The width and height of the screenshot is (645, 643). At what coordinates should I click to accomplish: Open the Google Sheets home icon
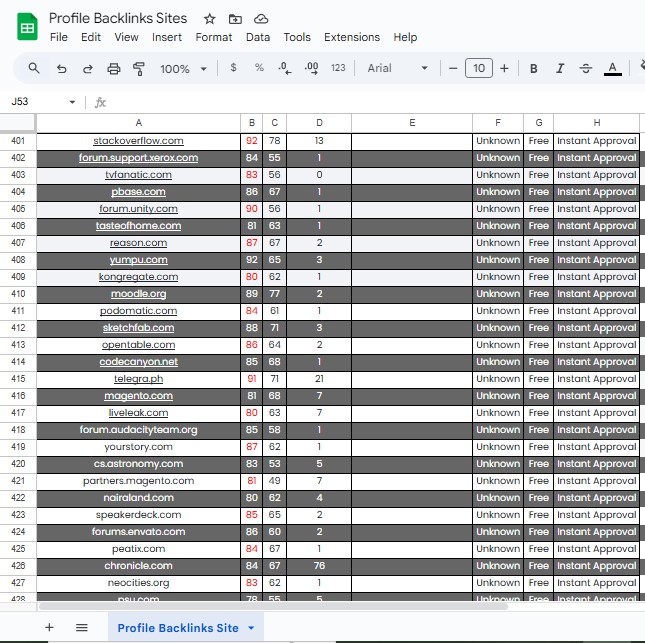click(x=27, y=27)
